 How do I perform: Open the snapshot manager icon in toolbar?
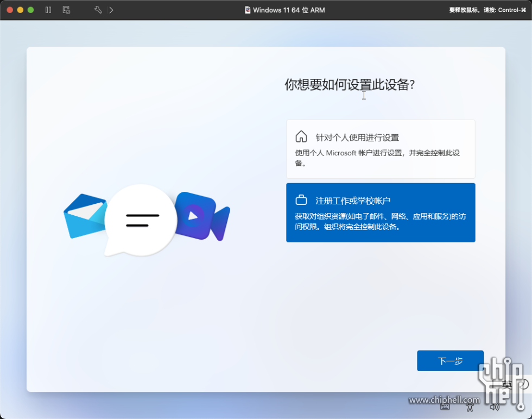tap(66, 10)
